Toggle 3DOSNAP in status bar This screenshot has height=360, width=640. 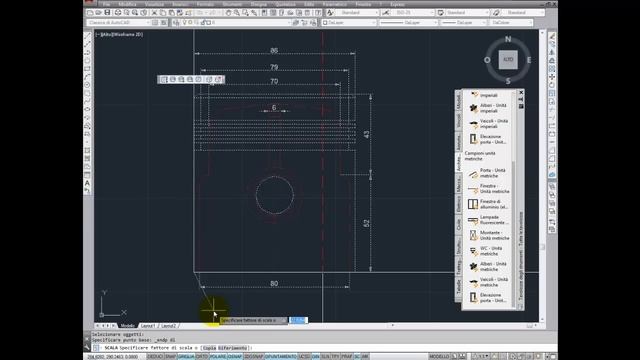tap(253, 357)
